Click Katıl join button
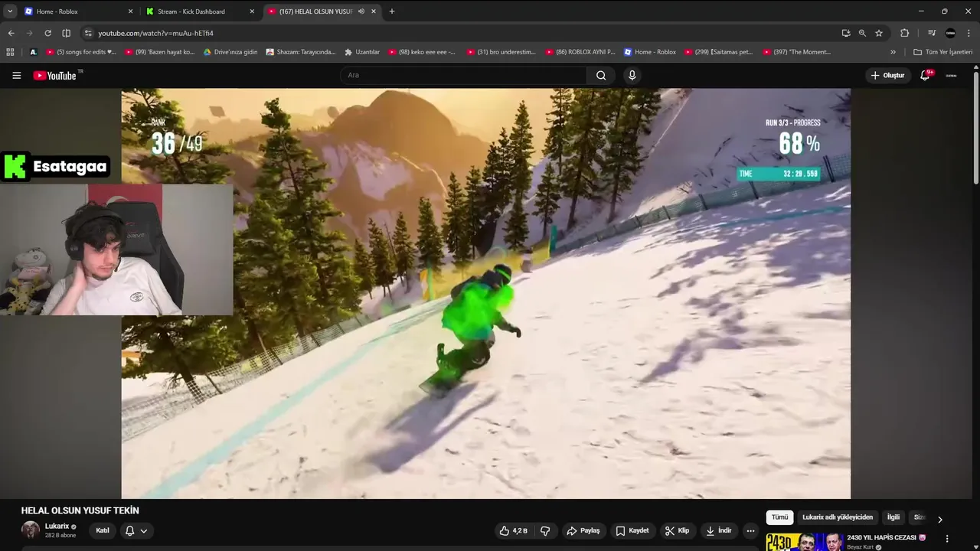This screenshot has width=980, height=551. [x=103, y=530]
